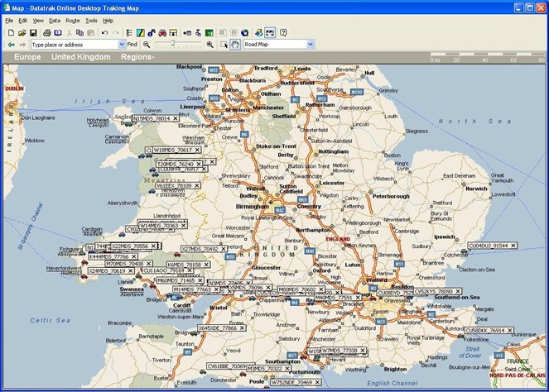This screenshot has width=549, height=392.
Task: Open the red car route planner icon
Action: pyautogui.click(x=162, y=33)
